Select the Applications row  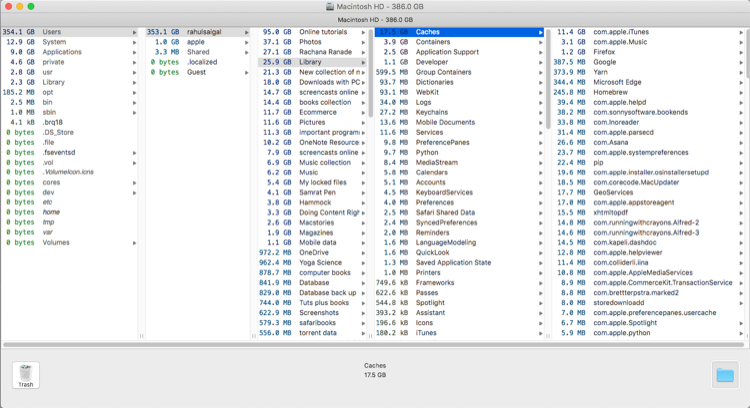pyautogui.click(x=69, y=52)
